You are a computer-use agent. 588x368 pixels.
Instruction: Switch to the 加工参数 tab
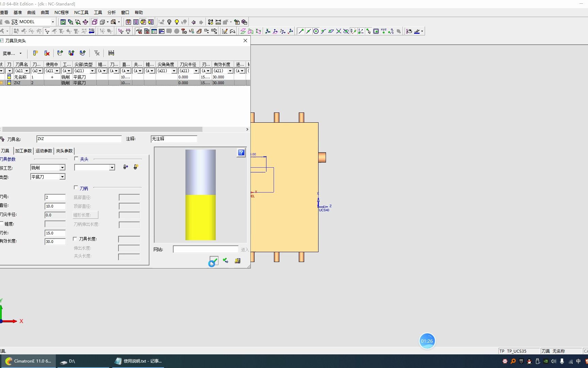click(x=23, y=151)
